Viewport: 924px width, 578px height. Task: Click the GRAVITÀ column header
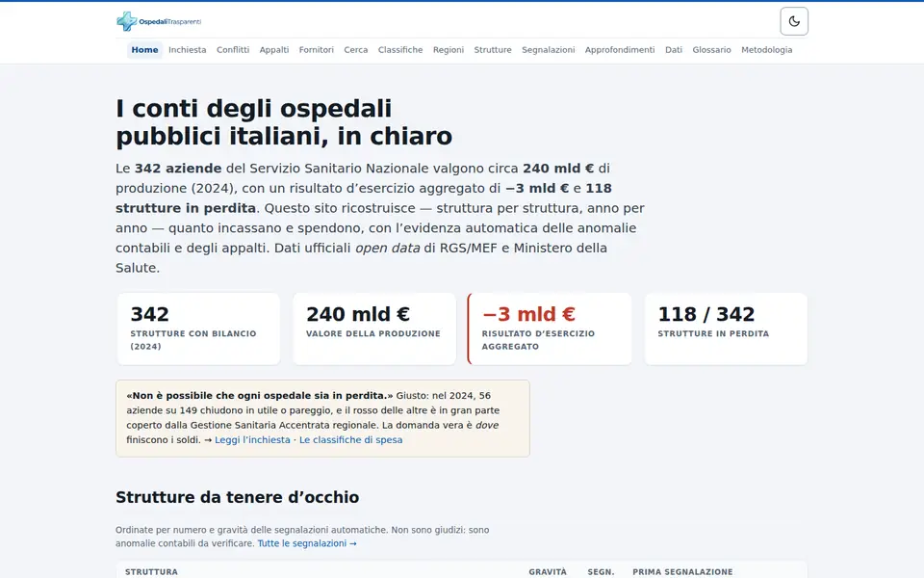(x=548, y=572)
